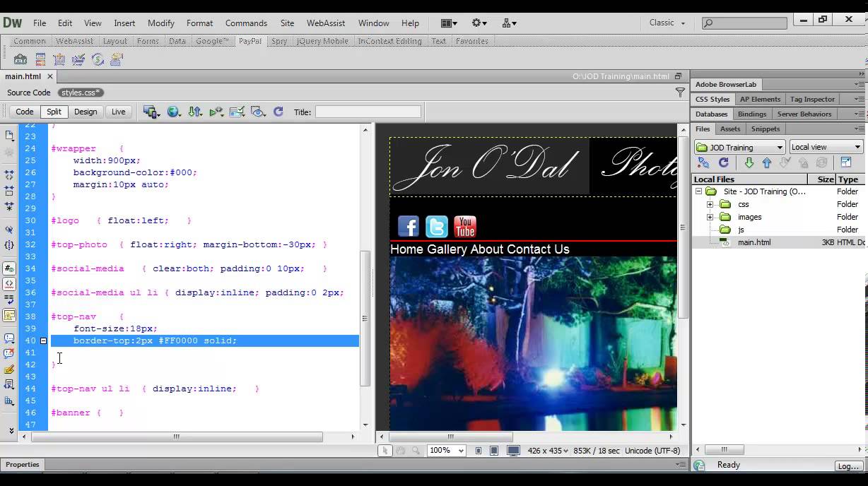Viewport: 868px width, 486px height.
Task: Click Collapse selection coding icon
Action: [9, 191]
